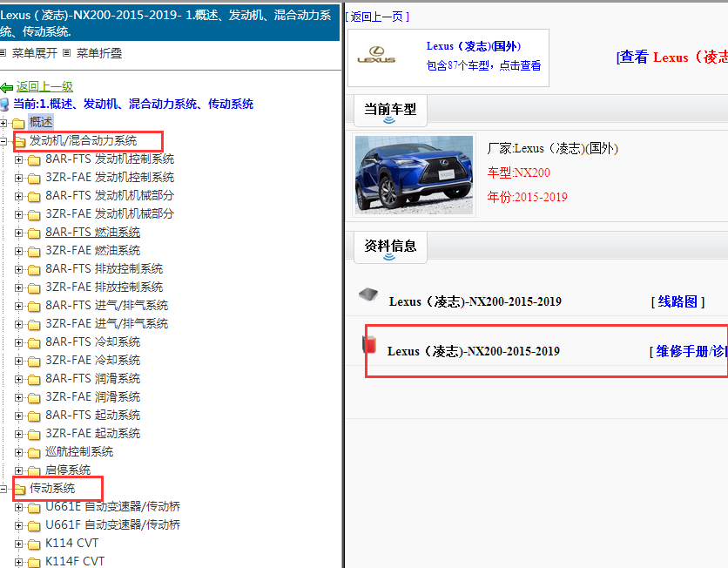Click the 查看 Lexus link

tap(671, 57)
